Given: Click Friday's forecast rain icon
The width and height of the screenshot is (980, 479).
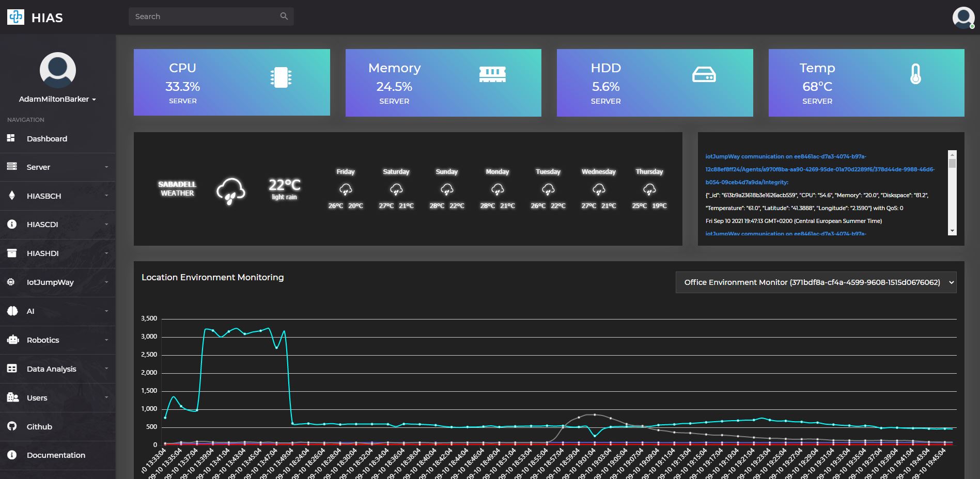Looking at the screenshot, I should (x=346, y=189).
